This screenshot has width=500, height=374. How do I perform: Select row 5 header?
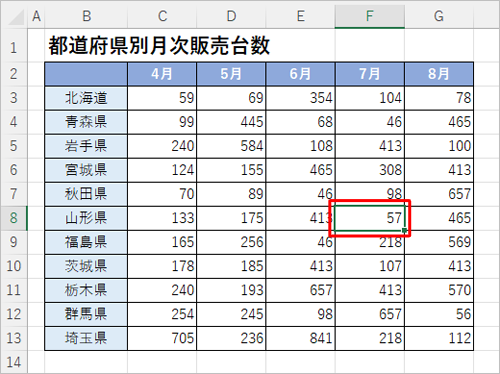[x=14, y=146]
